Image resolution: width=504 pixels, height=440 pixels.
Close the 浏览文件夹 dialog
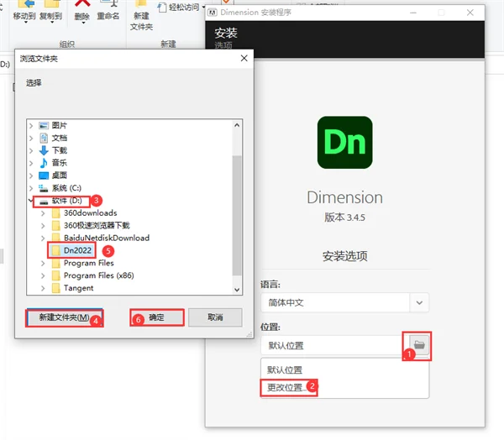[244, 58]
